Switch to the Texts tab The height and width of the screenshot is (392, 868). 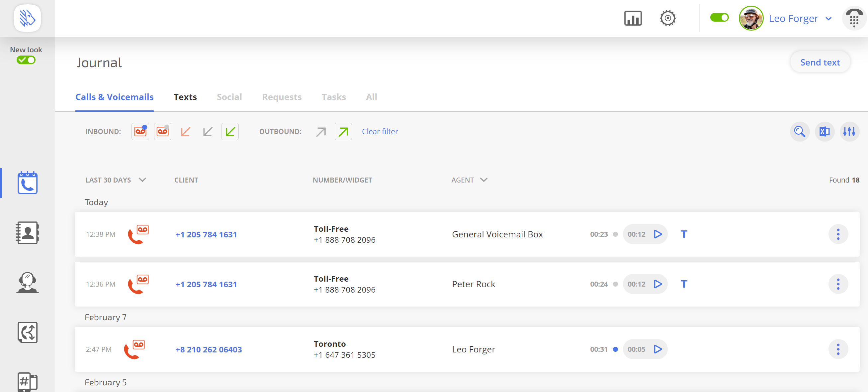[x=185, y=97]
